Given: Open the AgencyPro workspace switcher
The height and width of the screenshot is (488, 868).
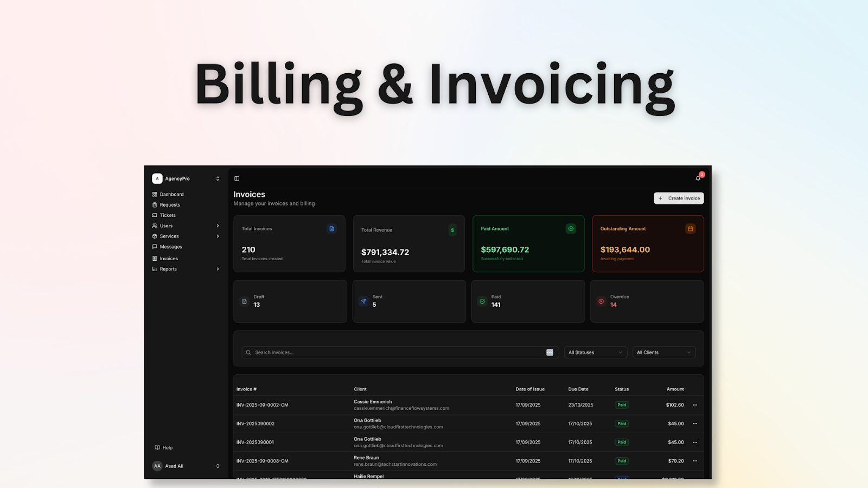Looking at the screenshot, I should point(186,178).
